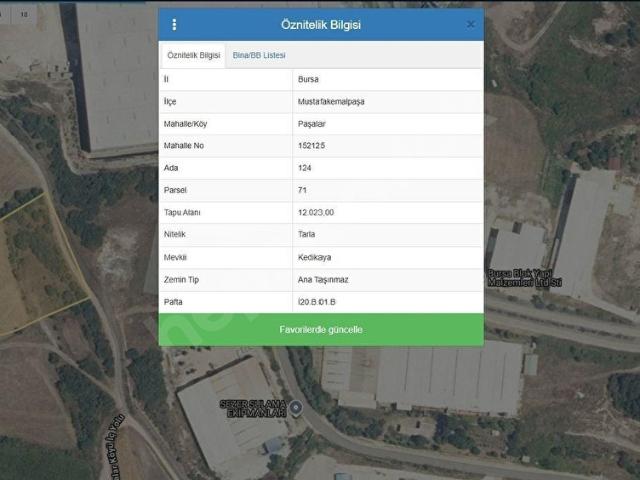Click the İlçe row label
Screen dimensions: 640x480
tap(170, 102)
